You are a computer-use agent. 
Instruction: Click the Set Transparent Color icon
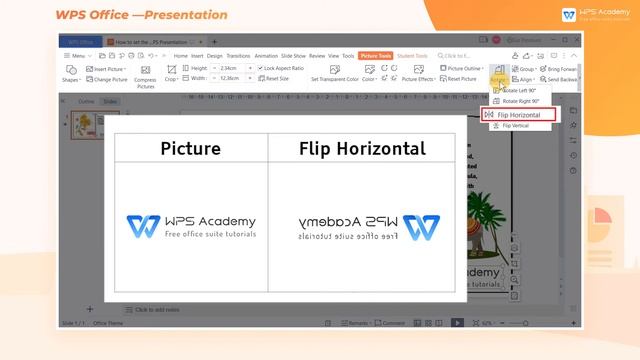click(x=335, y=69)
